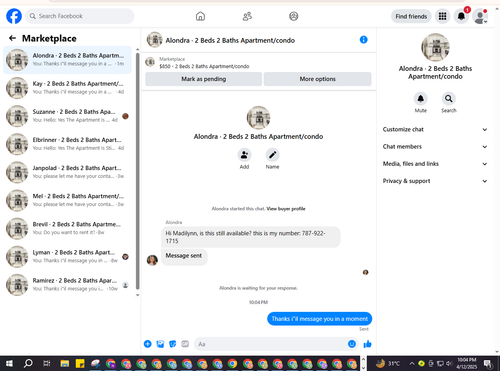Screen dimensions: 500x371
Task: Expand the Customize chat section
Action: click(x=435, y=129)
